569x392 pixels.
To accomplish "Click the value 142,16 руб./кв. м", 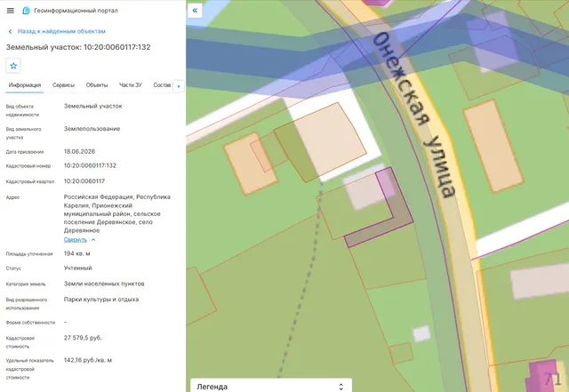I will (88, 360).
